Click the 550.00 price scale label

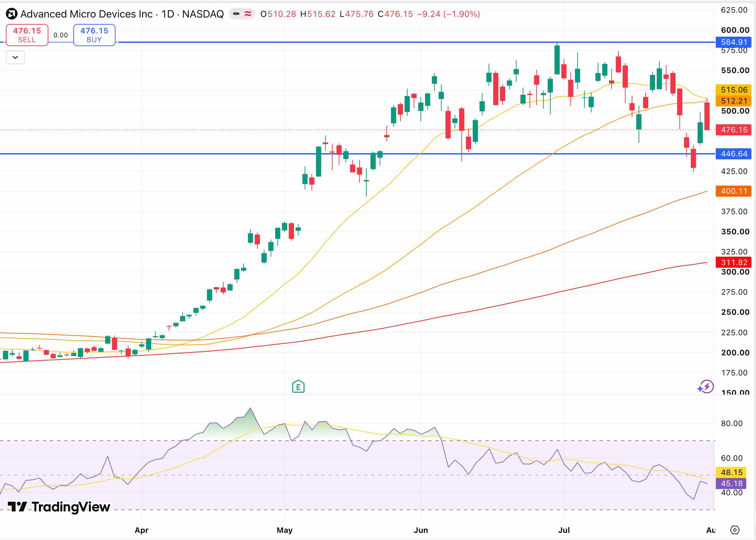tap(735, 70)
